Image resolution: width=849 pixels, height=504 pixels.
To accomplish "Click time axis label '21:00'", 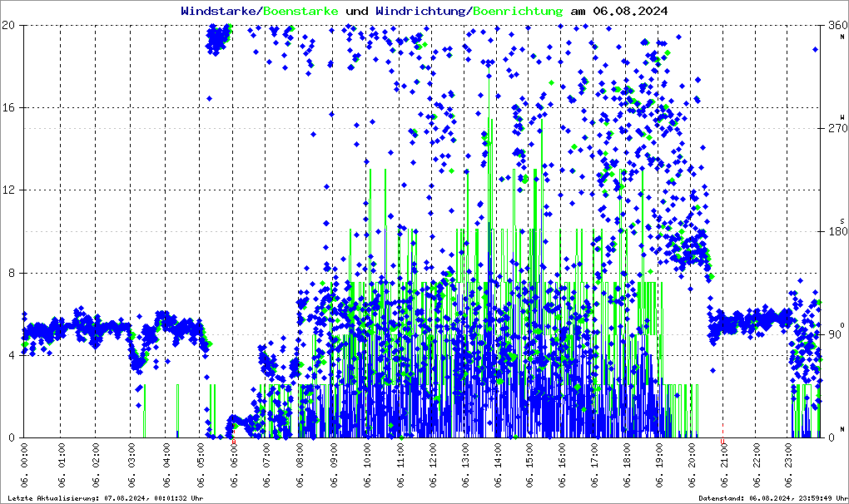I will (x=724, y=456).
